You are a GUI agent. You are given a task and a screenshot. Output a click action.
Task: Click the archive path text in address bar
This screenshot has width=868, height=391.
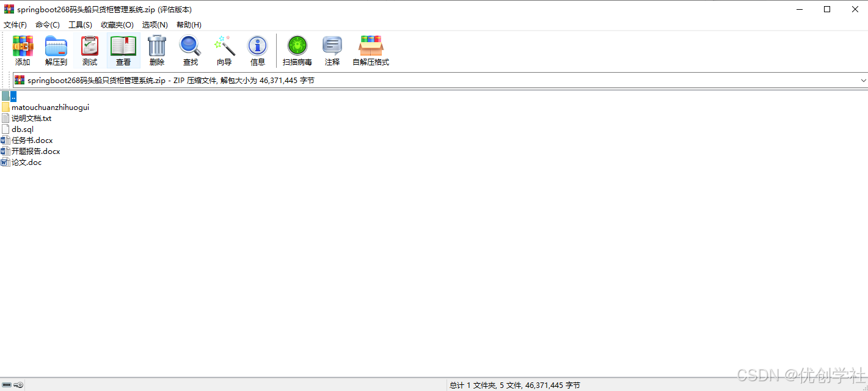point(171,80)
